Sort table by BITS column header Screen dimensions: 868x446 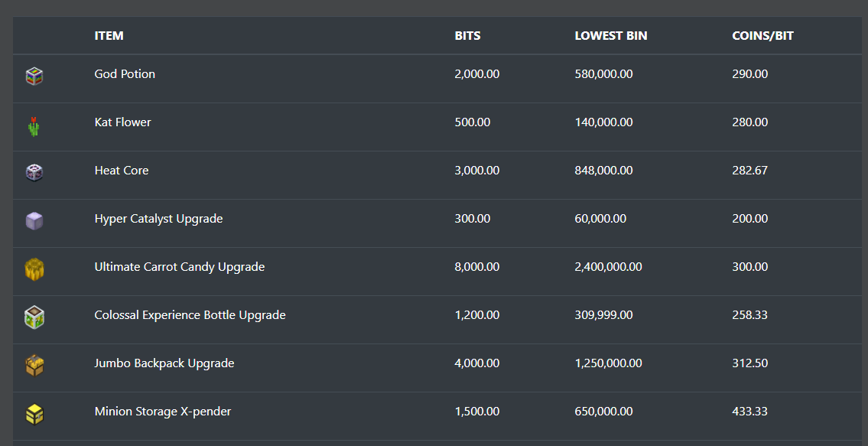click(468, 35)
